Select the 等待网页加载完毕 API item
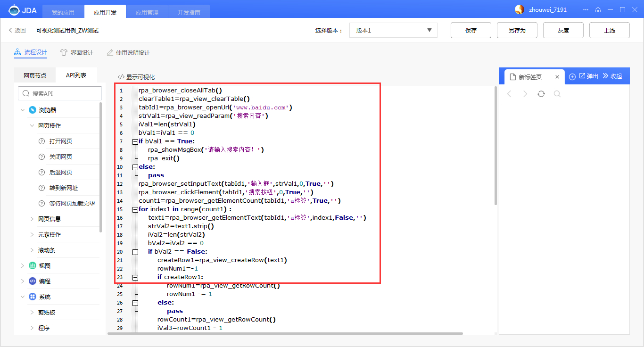 72,203
